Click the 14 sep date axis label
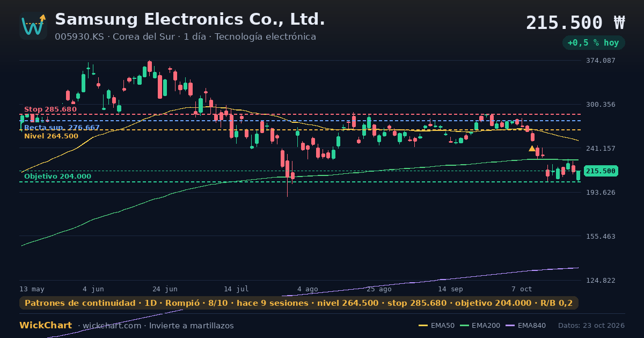This screenshot has height=338, width=644. click(450, 289)
